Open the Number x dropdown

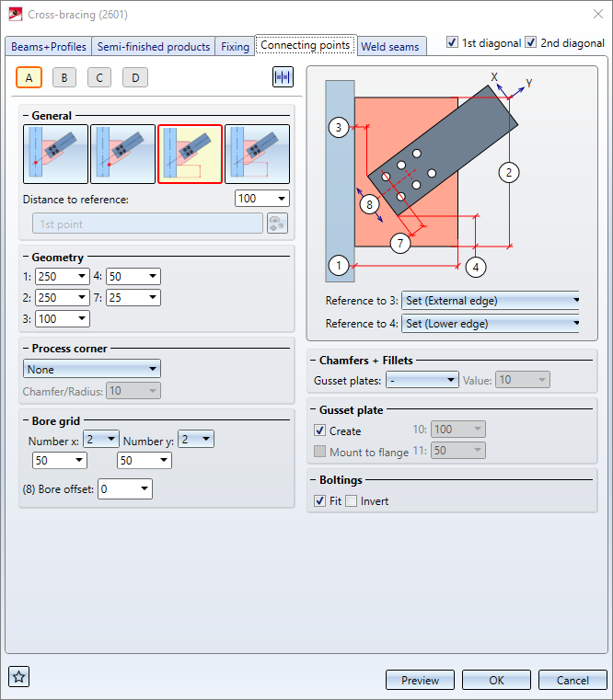pyautogui.click(x=101, y=440)
